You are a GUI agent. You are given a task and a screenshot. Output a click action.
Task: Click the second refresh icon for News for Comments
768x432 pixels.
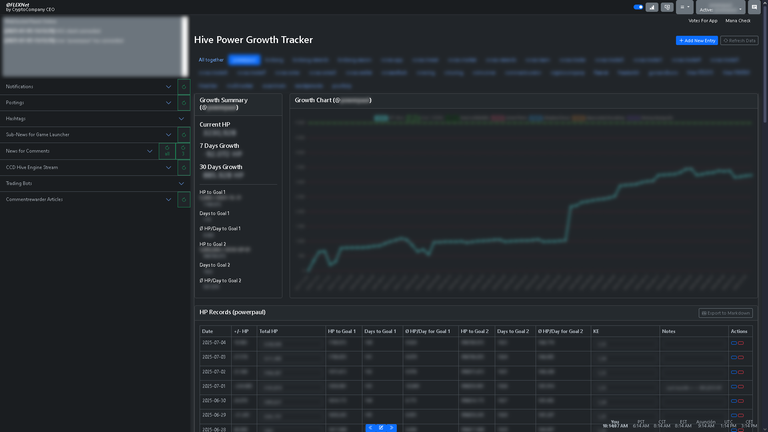tap(183, 151)
